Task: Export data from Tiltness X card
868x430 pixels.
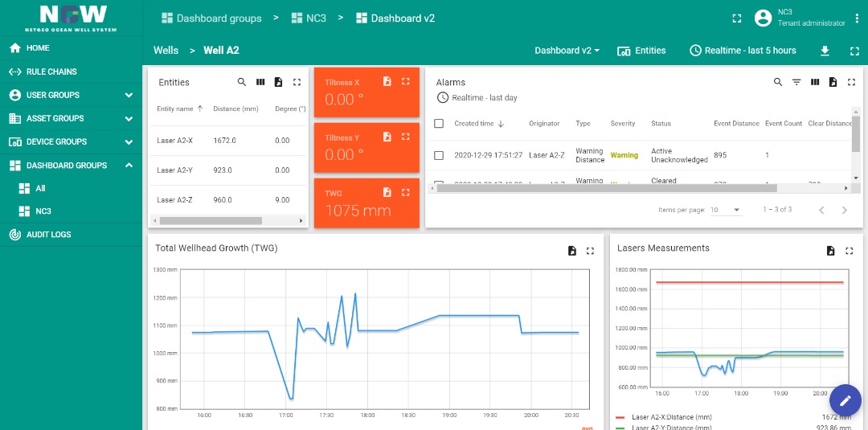Action: click(387, 81)
